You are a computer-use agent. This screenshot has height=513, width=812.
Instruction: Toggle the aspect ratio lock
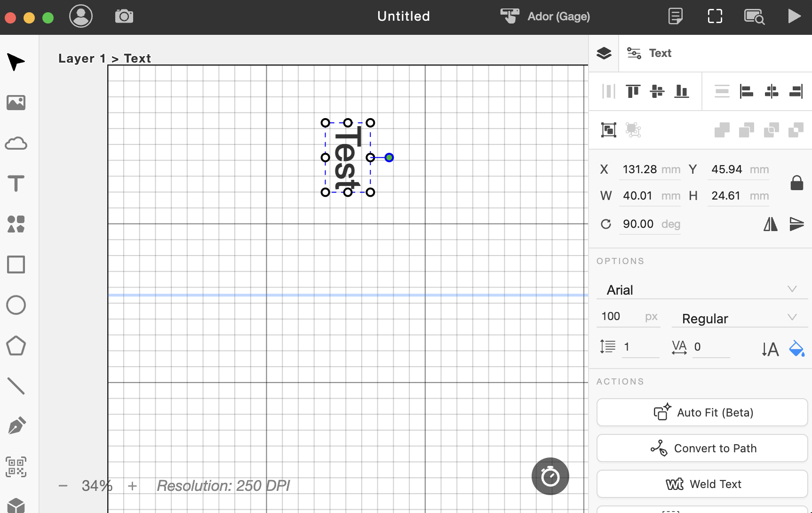(796, 183)
